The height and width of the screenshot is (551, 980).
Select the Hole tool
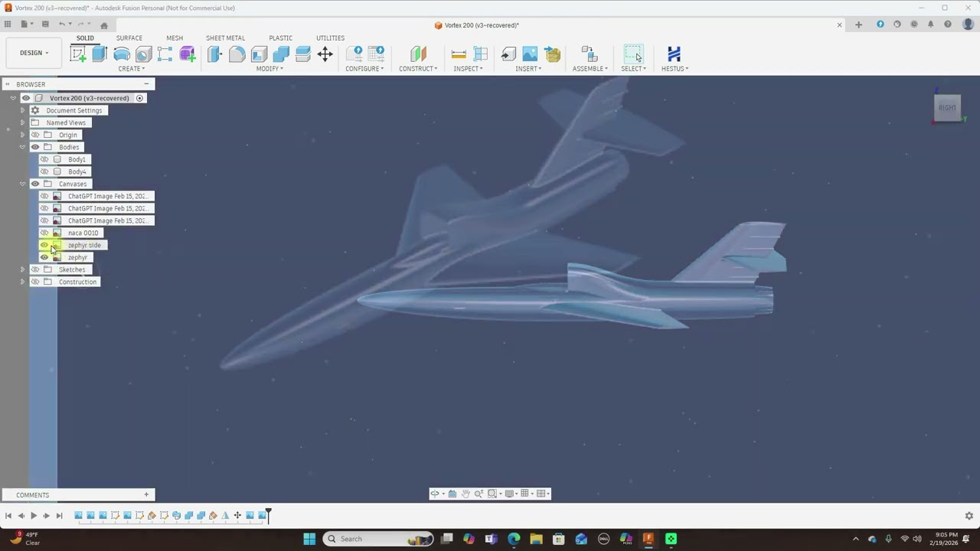[143, 54]
